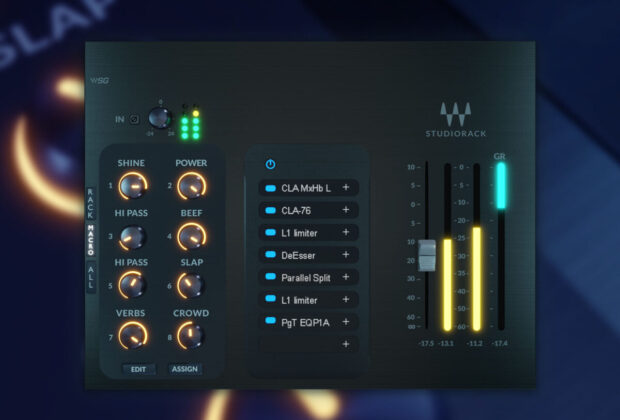
Task: Click the output fader handle
Action: pyautogui.click(x=427, y=255)
